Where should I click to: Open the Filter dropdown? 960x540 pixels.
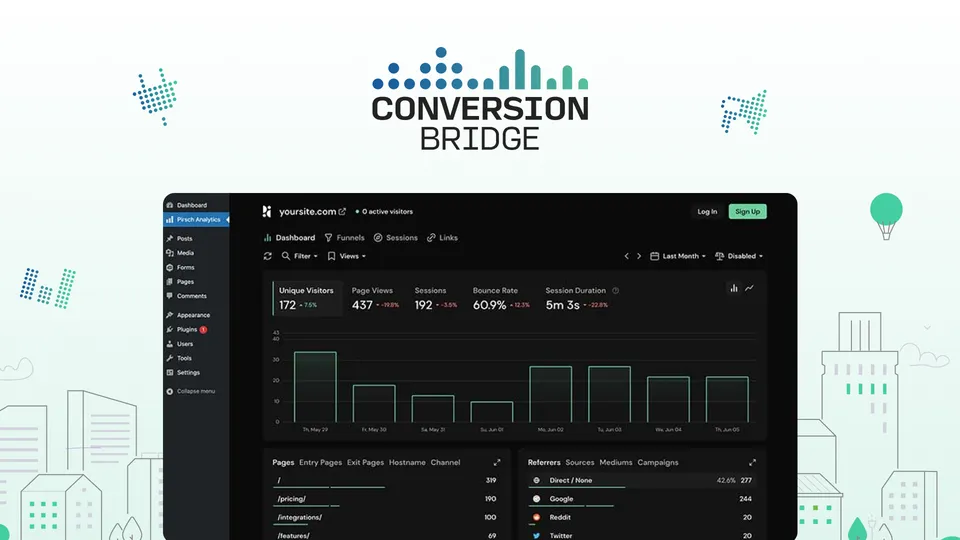pyautogui.click(x=299, y=256)
